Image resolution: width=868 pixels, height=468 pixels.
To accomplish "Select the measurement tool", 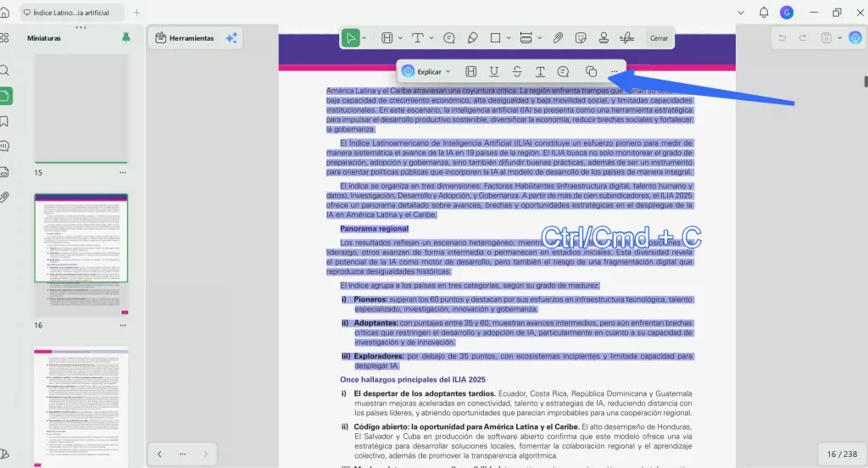I will [526, 38].
